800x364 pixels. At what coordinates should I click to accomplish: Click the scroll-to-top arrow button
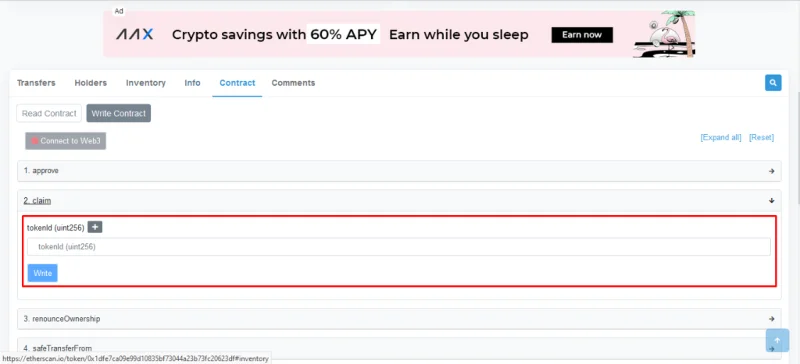pos(777,341)
